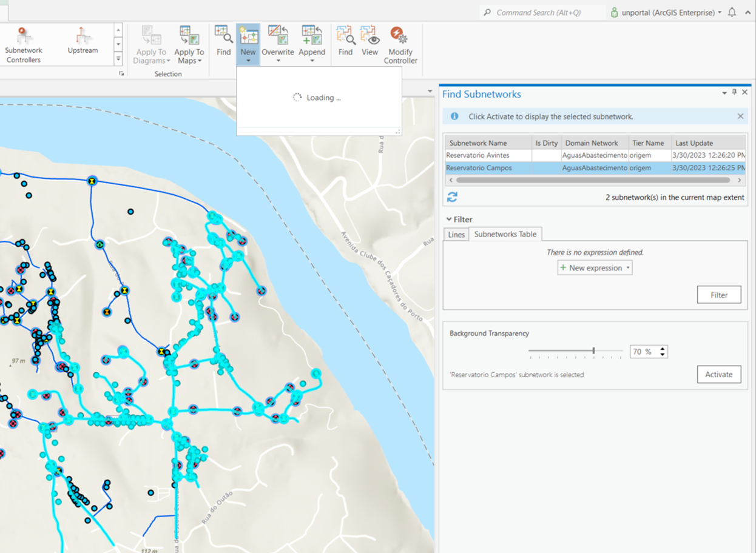Switch to the Lines tab
This screenshot has height=553, width=756.
tap(456, 234)
